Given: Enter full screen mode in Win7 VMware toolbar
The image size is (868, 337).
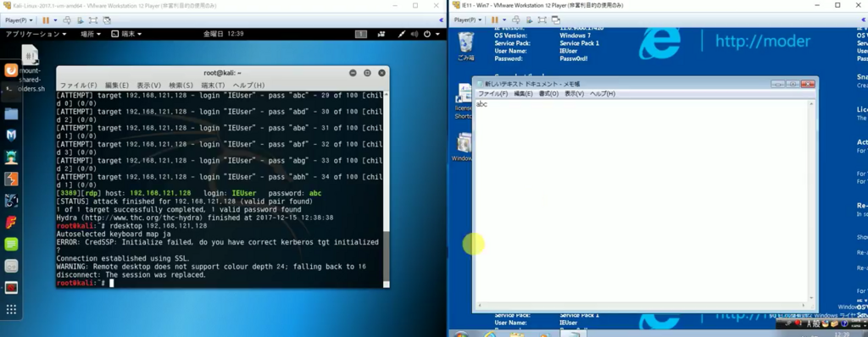Looking at the screenshot, I should (x=542, y=20).
